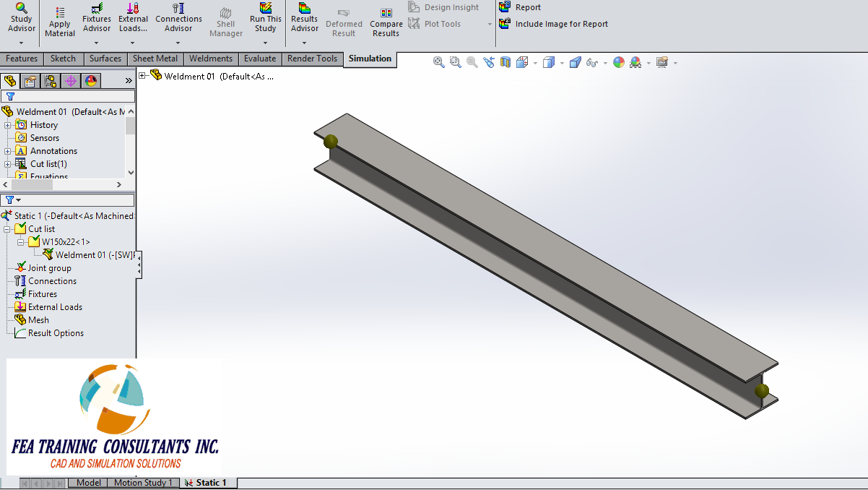
Task: Select the Zoom to Fit icon
Action: [x=438, y=62]
